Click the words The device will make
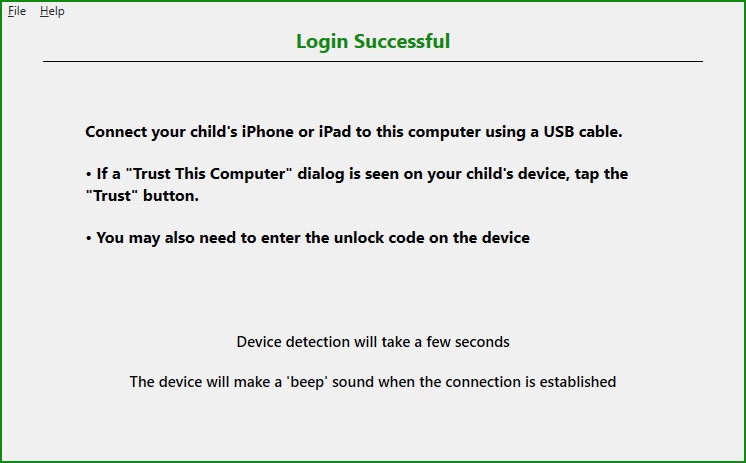The image size is (746, 463). click(x=200, y=382)
